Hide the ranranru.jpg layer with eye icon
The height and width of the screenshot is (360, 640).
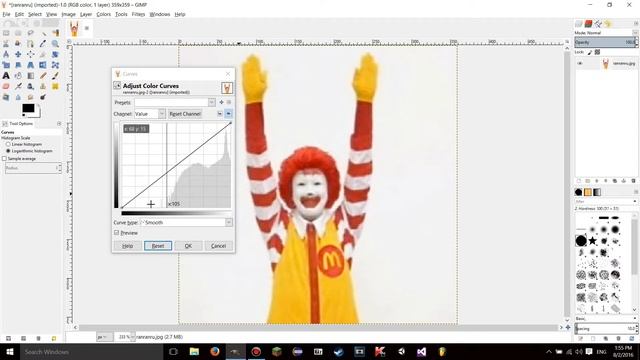tap(580, 63)
